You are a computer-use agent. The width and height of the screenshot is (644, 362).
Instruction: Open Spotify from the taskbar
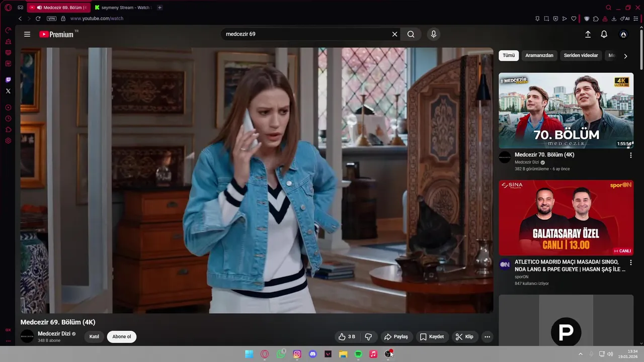(358, 354)
